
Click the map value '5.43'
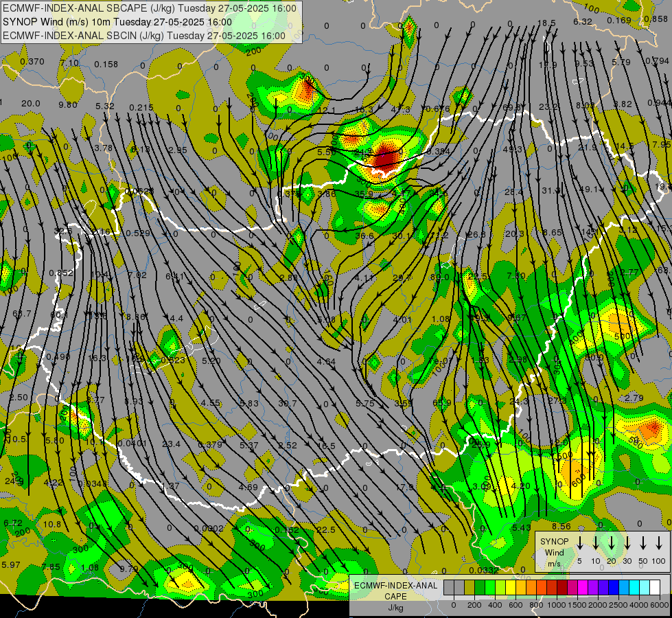click(x=522, y=527)
